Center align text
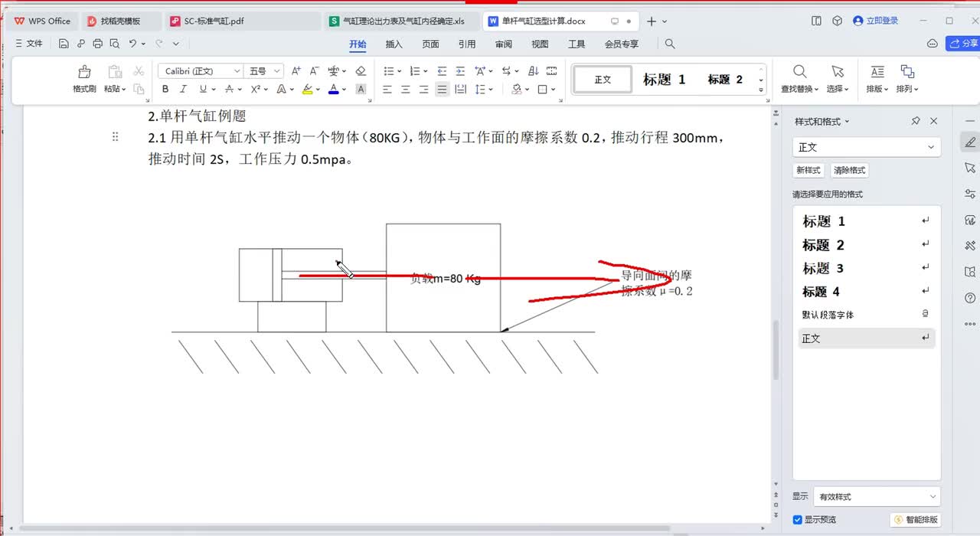Viewport: 980px width, 536px height. tap(406, 90)
